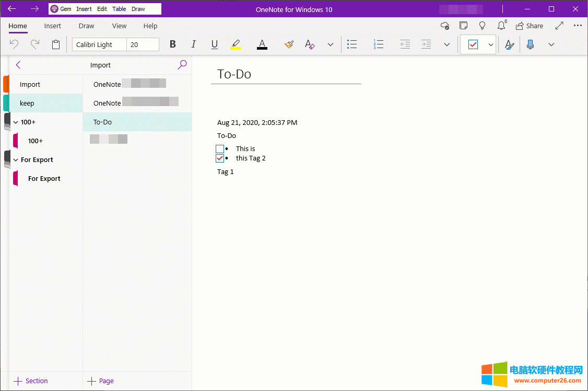This screenshot has height=391, width=588.
Task: Open the Gem menu
Action: [61, 9]
